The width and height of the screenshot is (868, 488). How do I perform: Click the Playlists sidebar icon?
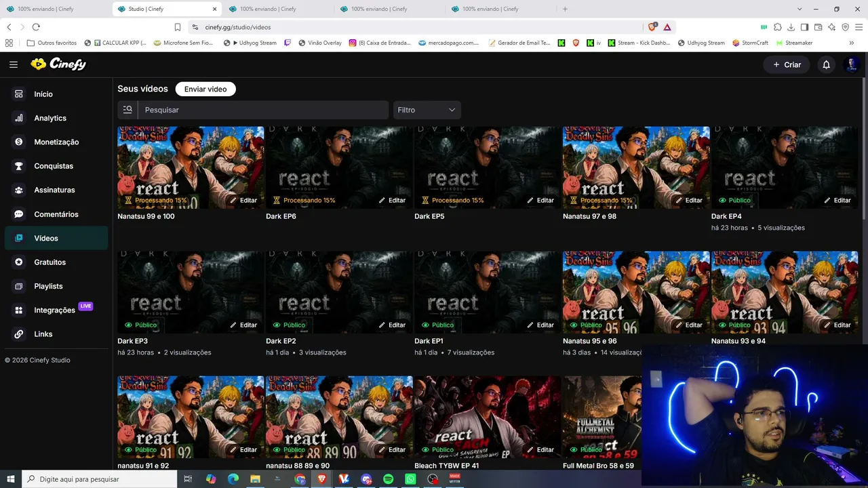19,286
